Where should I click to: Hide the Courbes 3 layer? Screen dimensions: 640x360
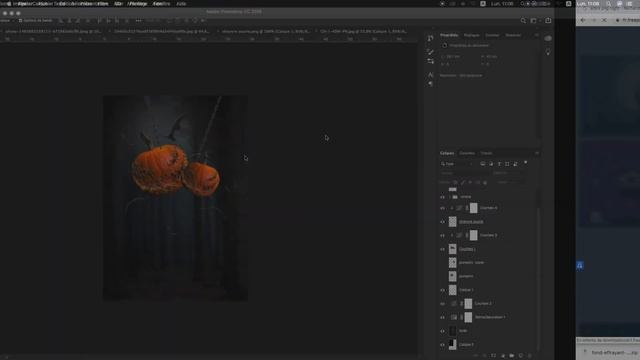pyautogui.click(x=442, y=236)
